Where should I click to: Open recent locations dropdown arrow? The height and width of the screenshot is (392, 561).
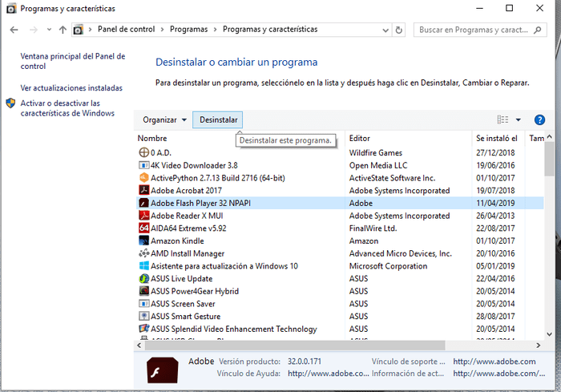pyautogui.click(x=49, y=30)
